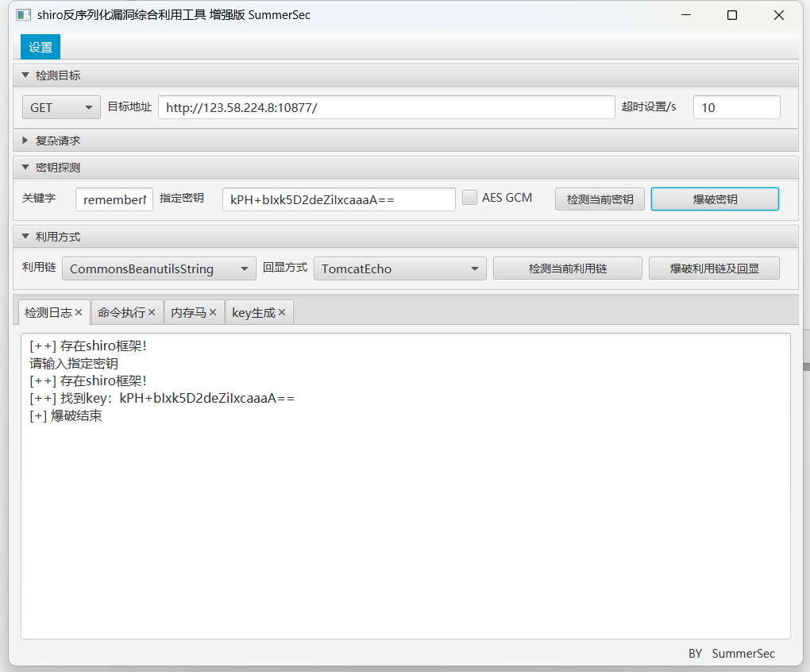Click the rememberMe 关键字 field
Viewport: 810px width, 672px height.
(x=114, y=199)
